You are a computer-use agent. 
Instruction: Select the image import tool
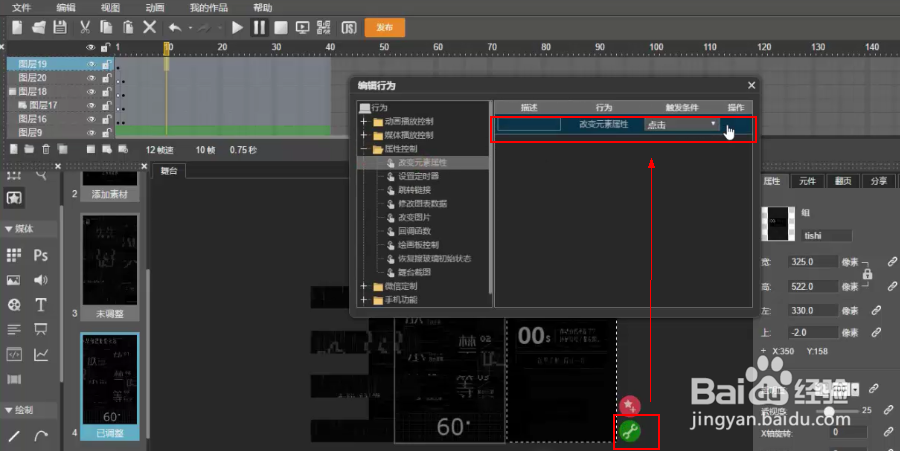coord(13,280)
